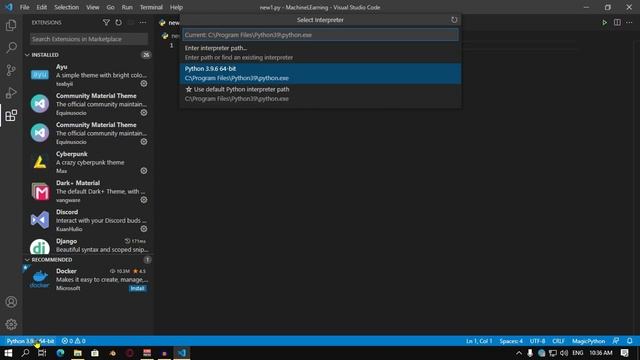Open the Run menu
The width and height of the screenshot is (640, 360).
[x=127, y=7]
